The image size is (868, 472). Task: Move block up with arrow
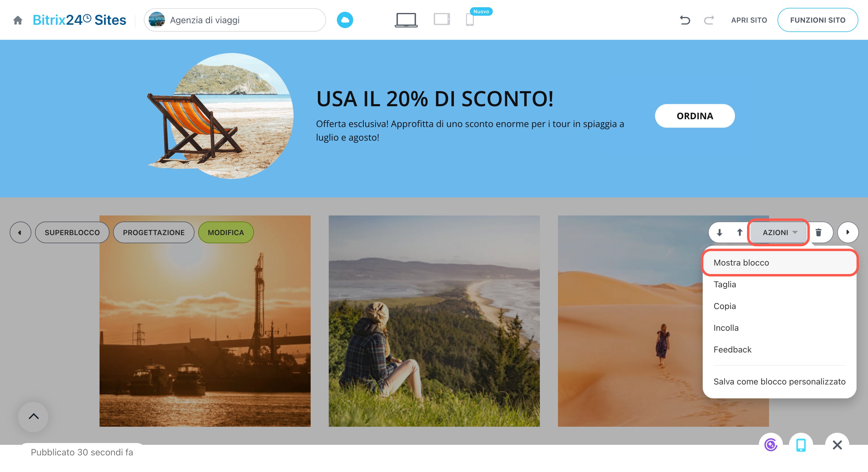point(739,232)
